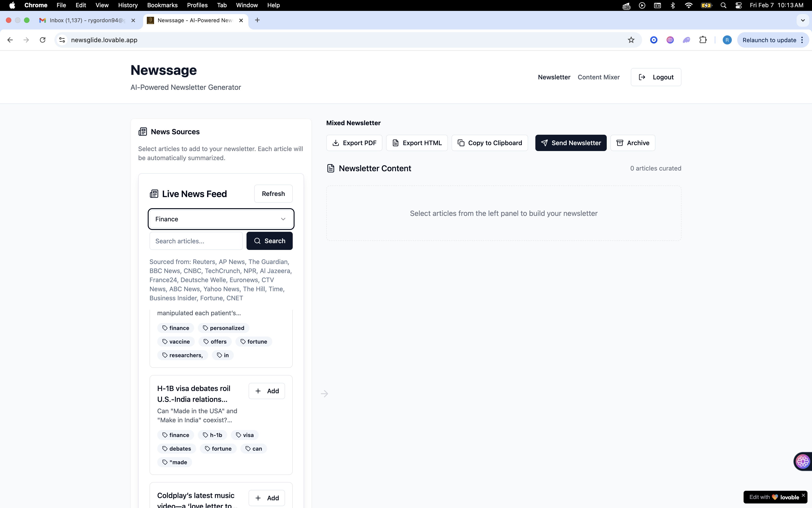Run the article search
Screen dimensions: 812x508
(269, 241)
